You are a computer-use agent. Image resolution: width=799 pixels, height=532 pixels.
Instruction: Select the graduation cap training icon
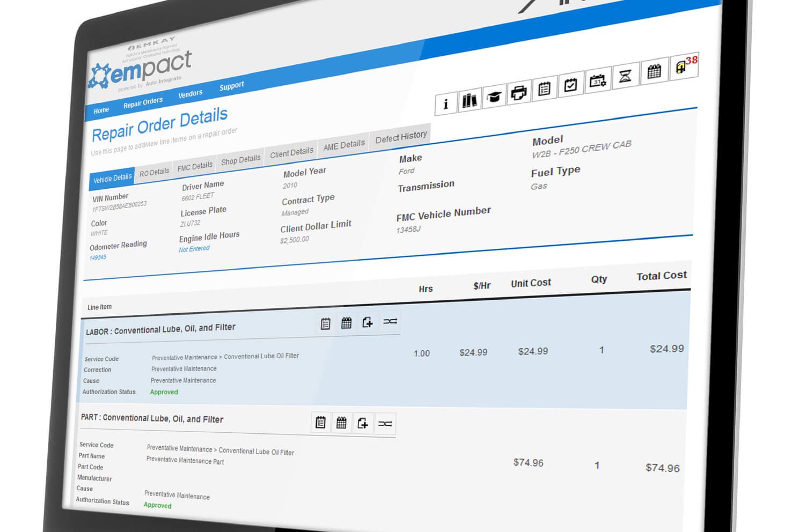pos(494,97)
